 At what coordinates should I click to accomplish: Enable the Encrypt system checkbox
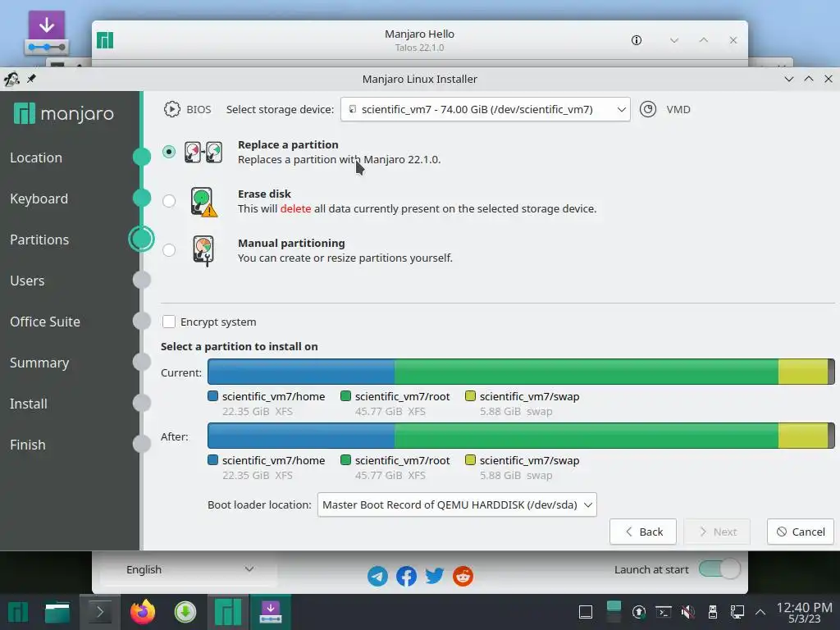click(169, 322)
